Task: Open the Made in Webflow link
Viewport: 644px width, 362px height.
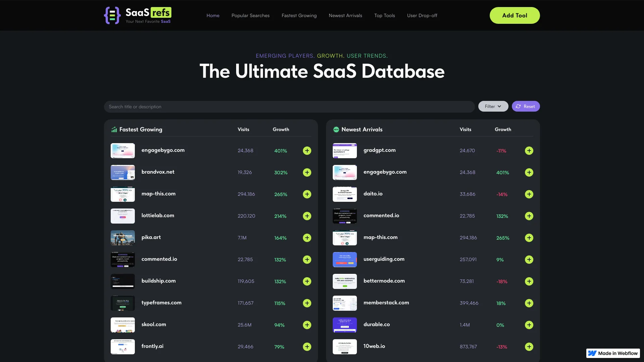Action: pyautogui.click(x=612, y=353)
